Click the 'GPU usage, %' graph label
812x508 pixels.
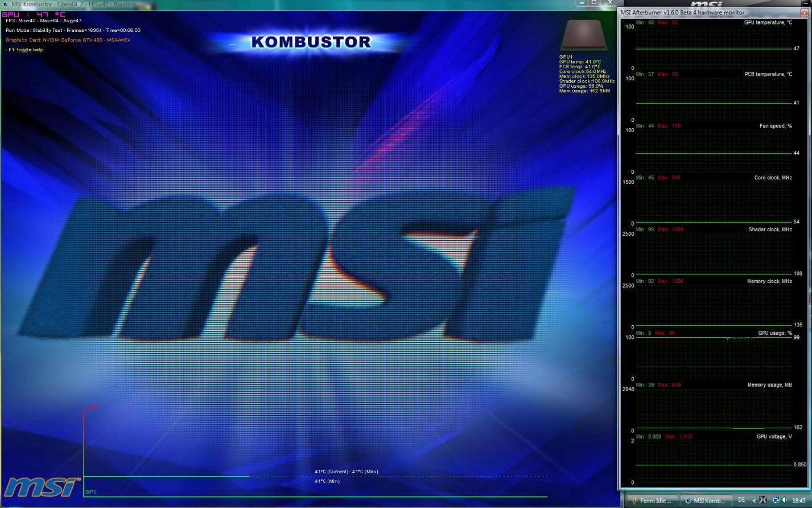point(774,333)
